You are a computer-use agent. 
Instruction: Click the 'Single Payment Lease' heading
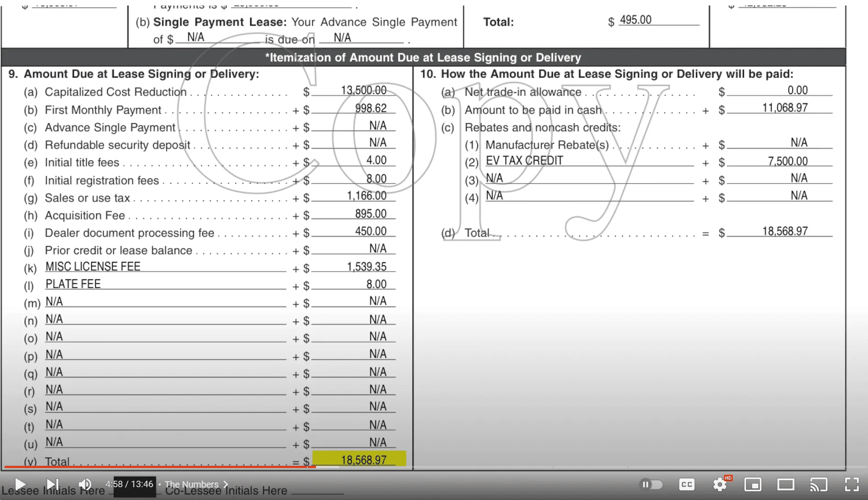click(220, 22)
